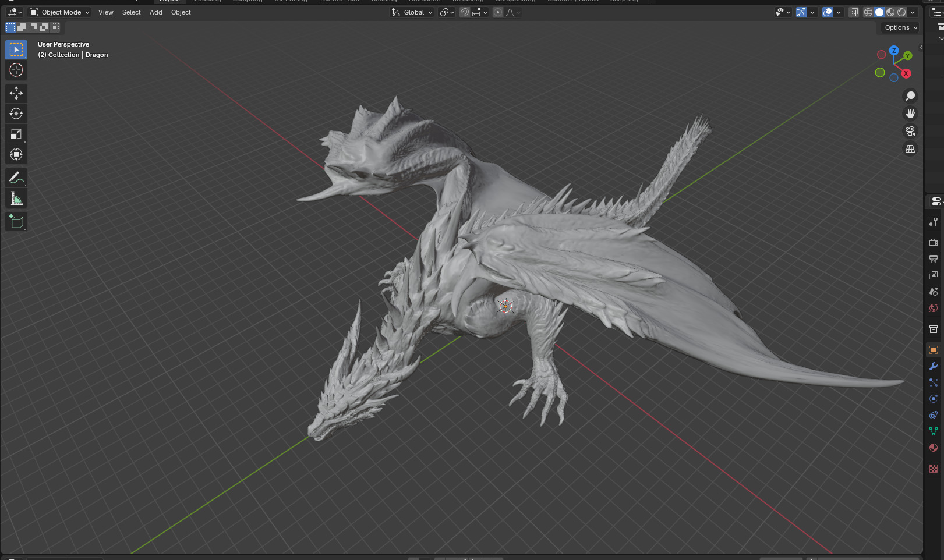Open the Select menu

point(132,12)
